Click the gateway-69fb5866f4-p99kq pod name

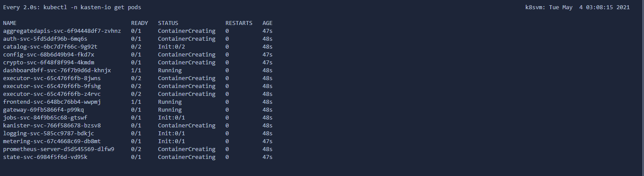(x=43, y=110)
